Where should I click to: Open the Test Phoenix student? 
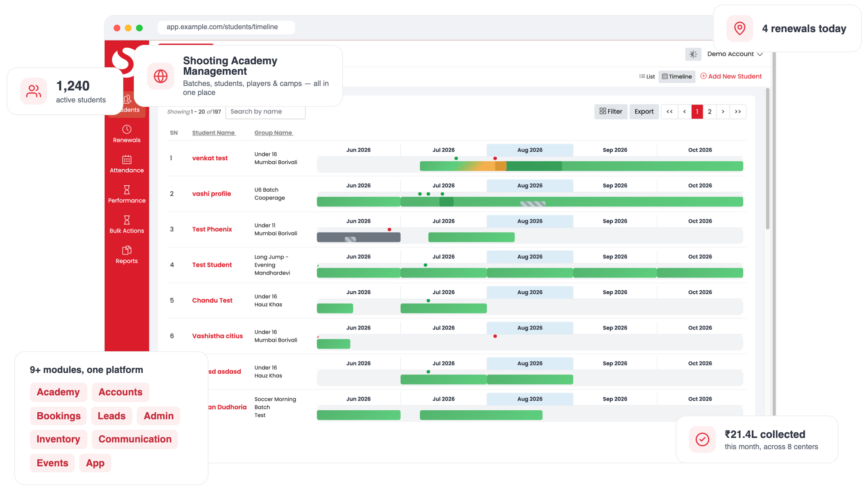tap(212, 229)
